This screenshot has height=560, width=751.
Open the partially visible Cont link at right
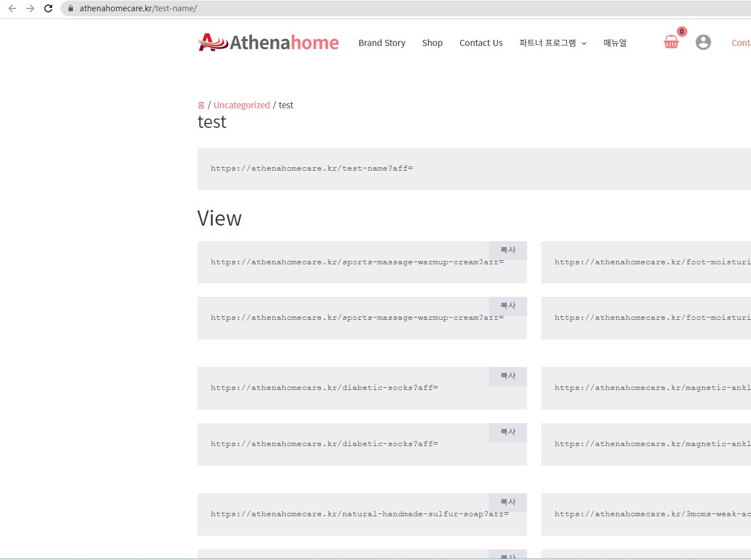pos(741,43)
